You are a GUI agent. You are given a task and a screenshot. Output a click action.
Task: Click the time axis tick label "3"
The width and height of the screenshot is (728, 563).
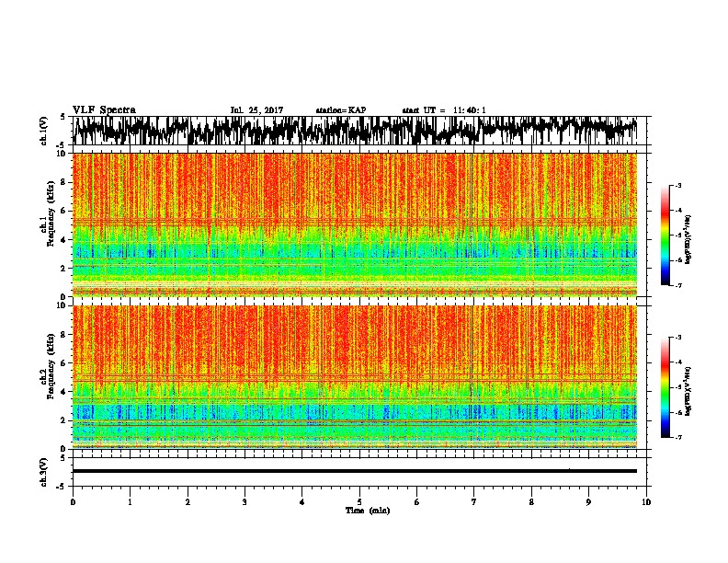pos(245,502)
